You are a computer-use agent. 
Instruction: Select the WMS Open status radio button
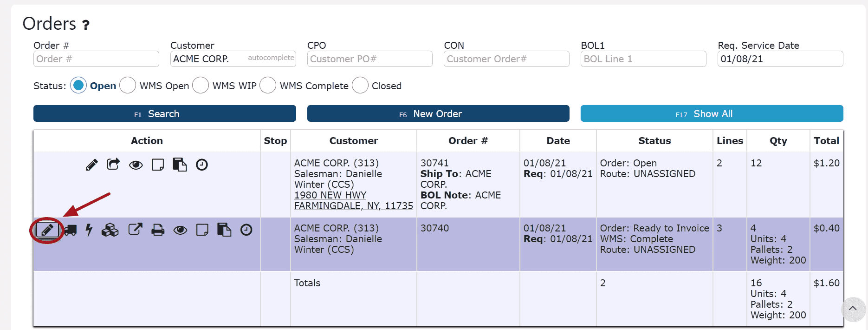(128, 86)
